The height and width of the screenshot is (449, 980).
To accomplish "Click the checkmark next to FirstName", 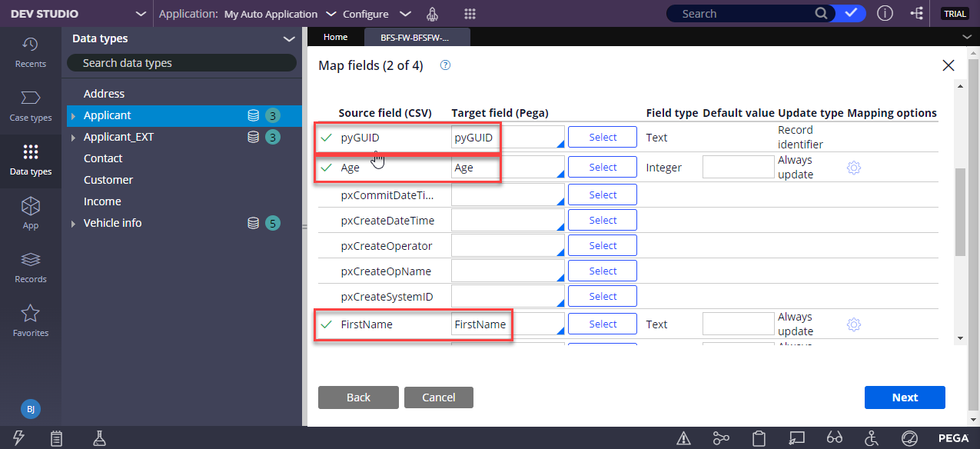I will pos(326,324).
